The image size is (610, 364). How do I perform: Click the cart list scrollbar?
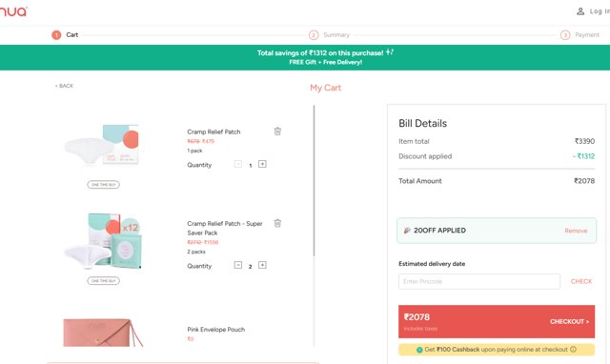pyautogui.click(x=314, y=181)
